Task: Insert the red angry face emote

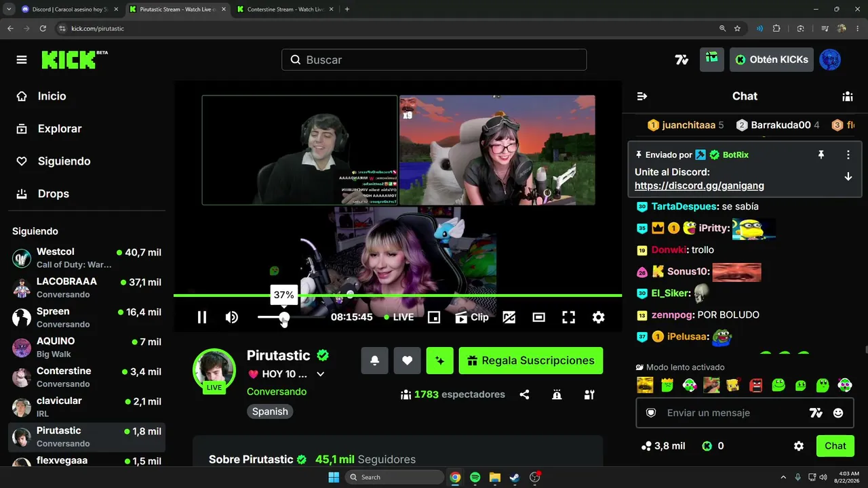Action: pyautogui.click(x=756, y=385)
